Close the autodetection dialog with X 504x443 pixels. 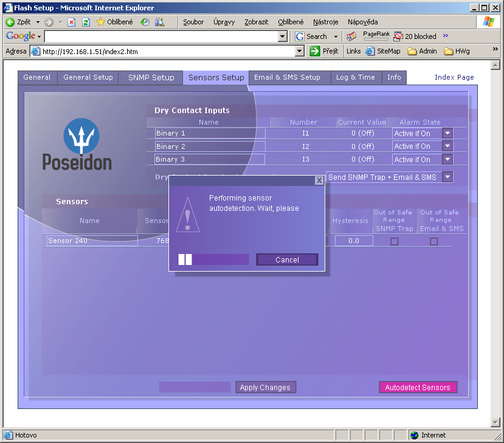click(319, 180)
